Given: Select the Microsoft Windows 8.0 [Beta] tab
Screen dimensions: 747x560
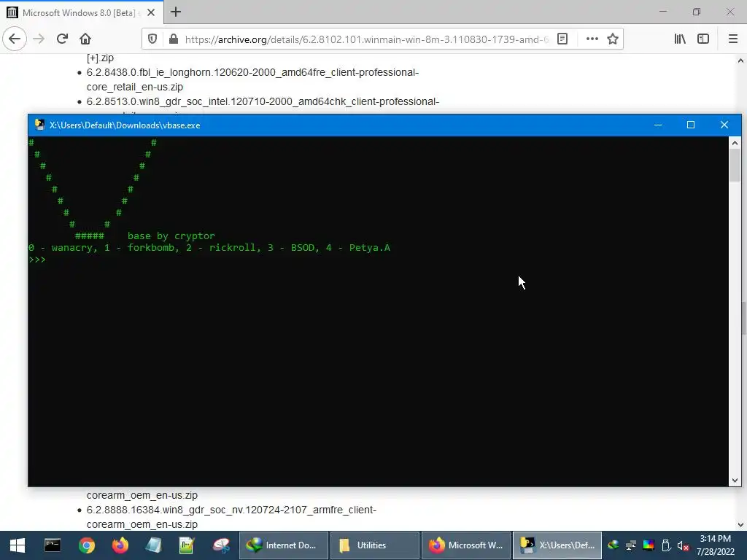Looking at the screenshot, I should [x=82, y=12].
